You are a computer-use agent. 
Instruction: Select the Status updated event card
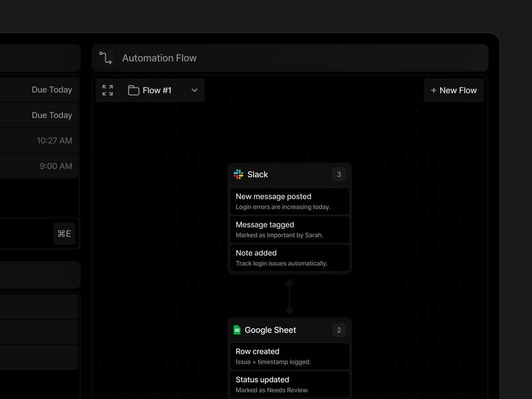pyautogui.click(x=290, y=384)
